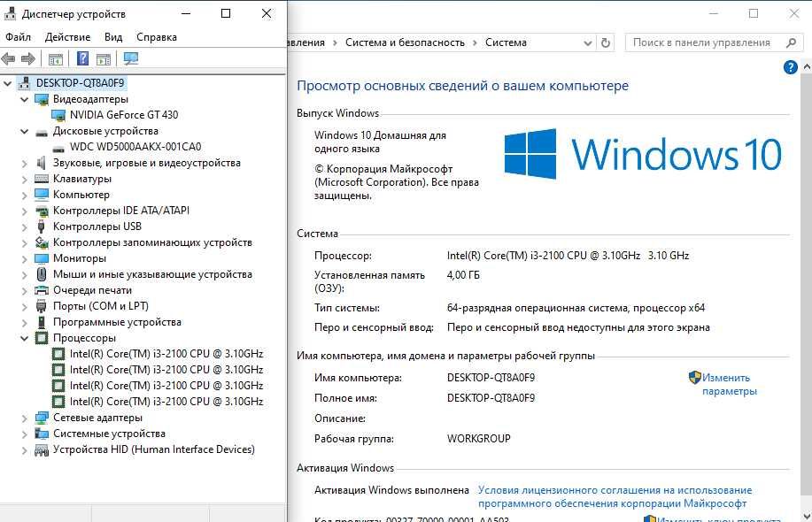The width and height of the screenshot is (812, 522).
Task: Click the Back arrow in Device Manager toolbar
Action: click(x=8, y=59)
